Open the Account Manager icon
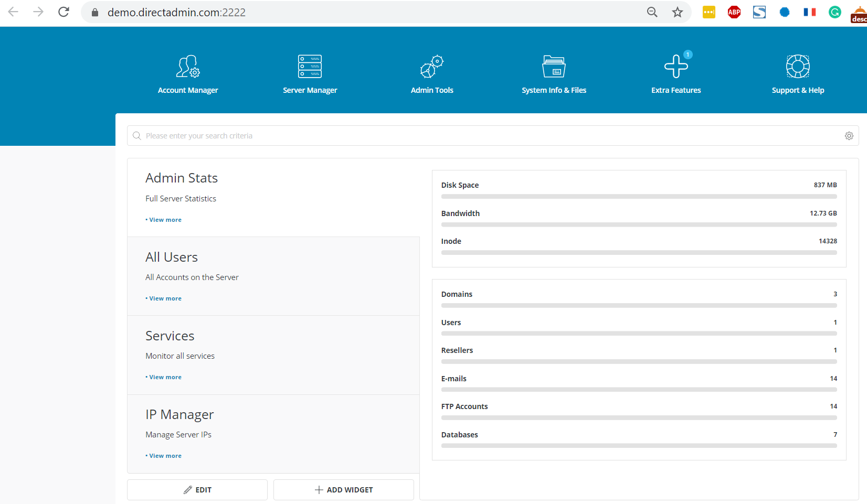This screenshot has height=504, width=867. pyautogui.click(x=188, y=66)
